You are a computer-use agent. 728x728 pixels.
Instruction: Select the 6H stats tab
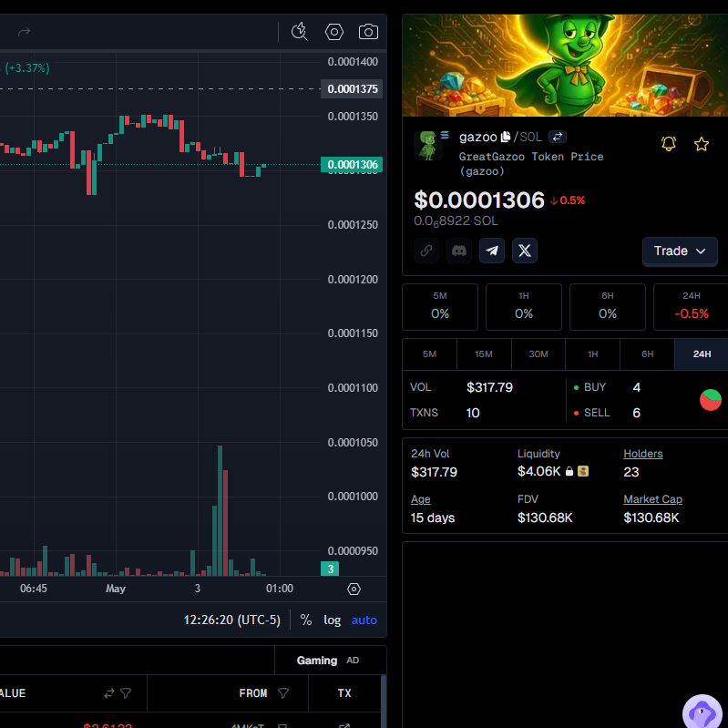[x=647, y=354]
